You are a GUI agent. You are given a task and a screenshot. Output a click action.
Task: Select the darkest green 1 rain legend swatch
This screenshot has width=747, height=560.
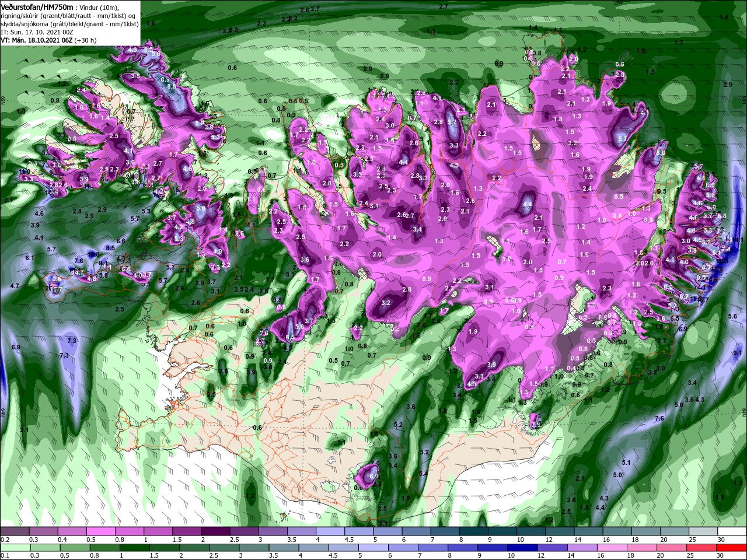tap(134, 548)
